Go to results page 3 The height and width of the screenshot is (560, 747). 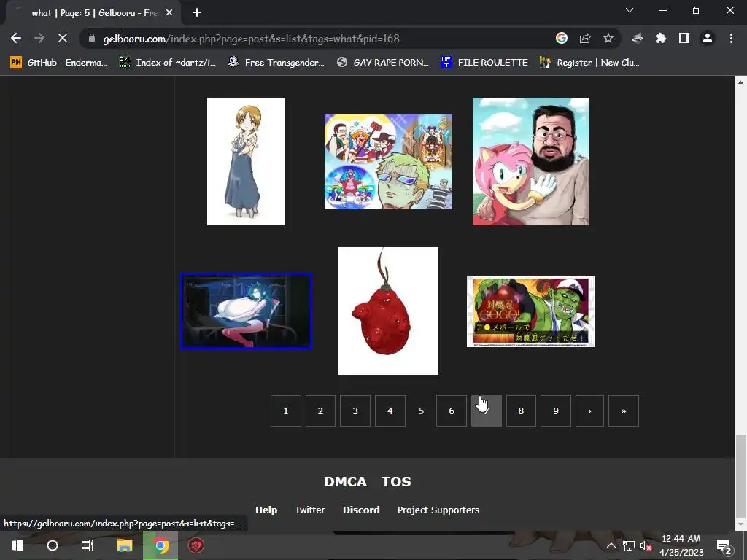[x=355, y=411]
